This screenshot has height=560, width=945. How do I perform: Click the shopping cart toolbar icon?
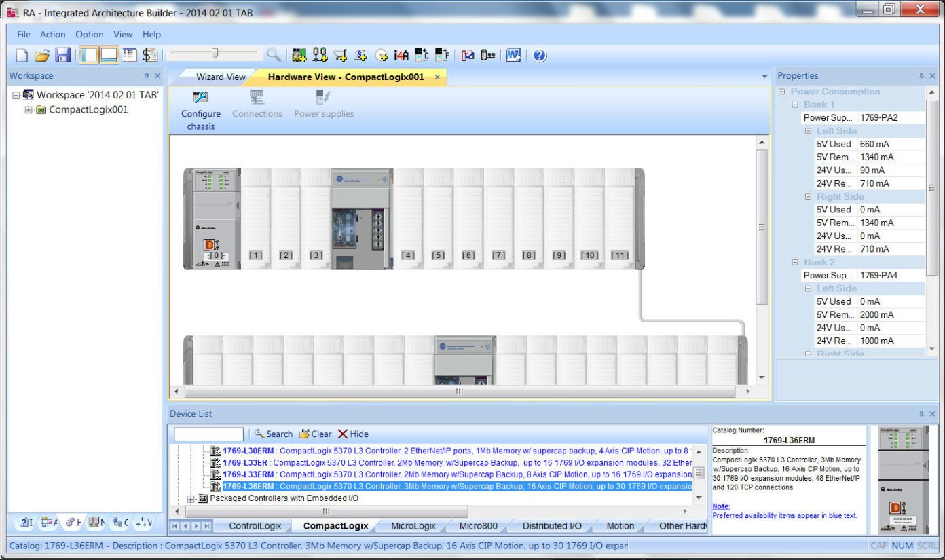(x=339, y=55)
